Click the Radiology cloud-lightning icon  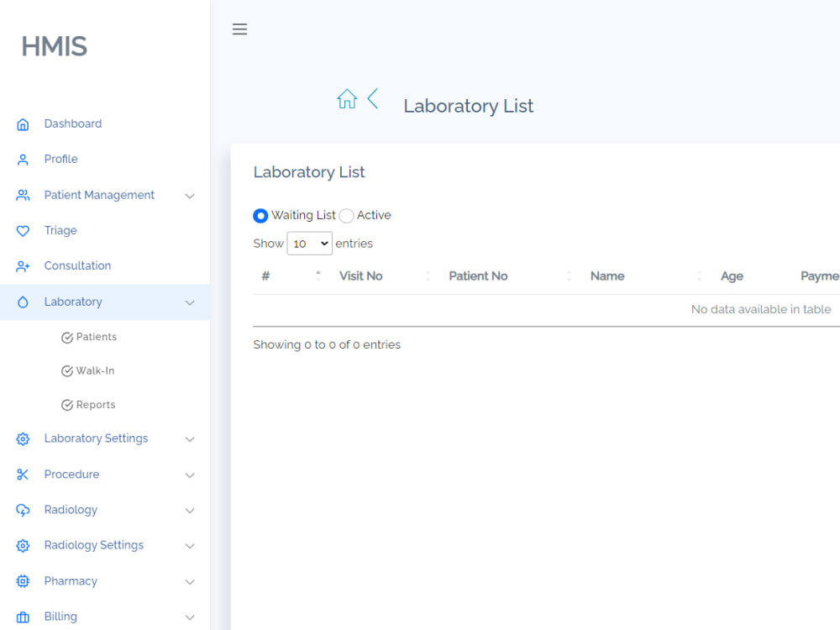23,510
